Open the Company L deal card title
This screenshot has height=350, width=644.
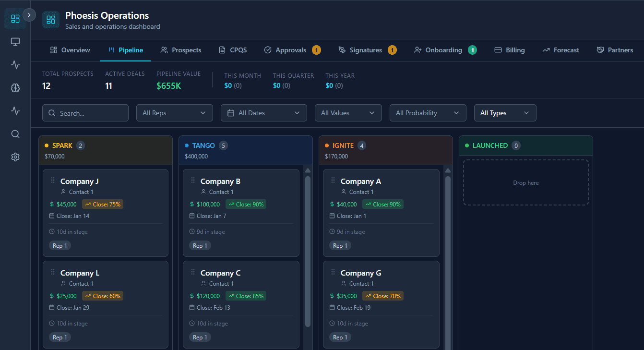point(80,273)
